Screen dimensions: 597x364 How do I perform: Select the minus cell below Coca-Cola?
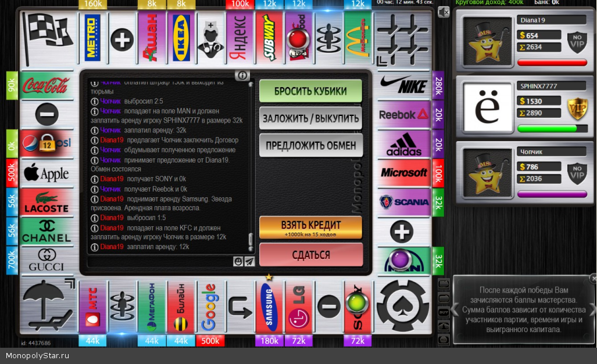click(x=47, y=114)
